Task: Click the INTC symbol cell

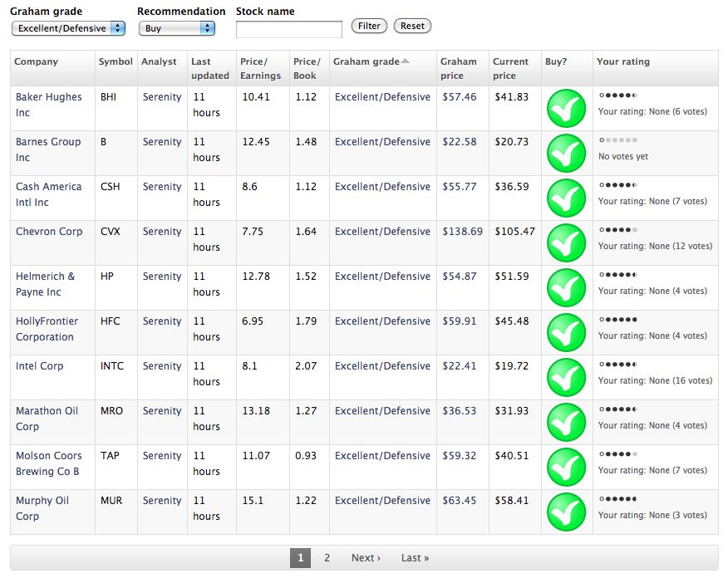Action: [x=112, y=366]
